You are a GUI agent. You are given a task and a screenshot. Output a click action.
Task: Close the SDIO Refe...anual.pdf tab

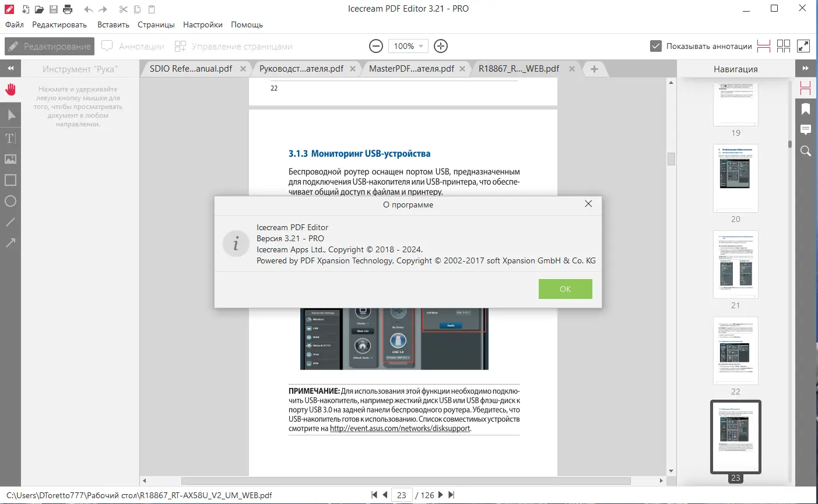[243, 69]
